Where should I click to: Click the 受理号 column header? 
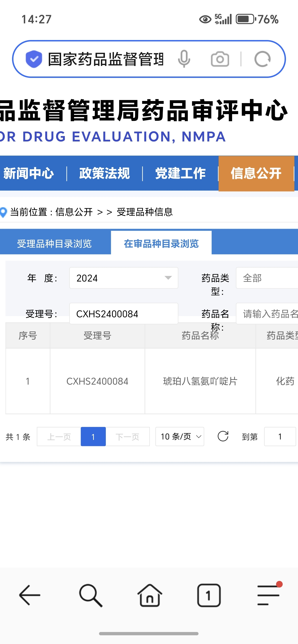tap(97, 335)
